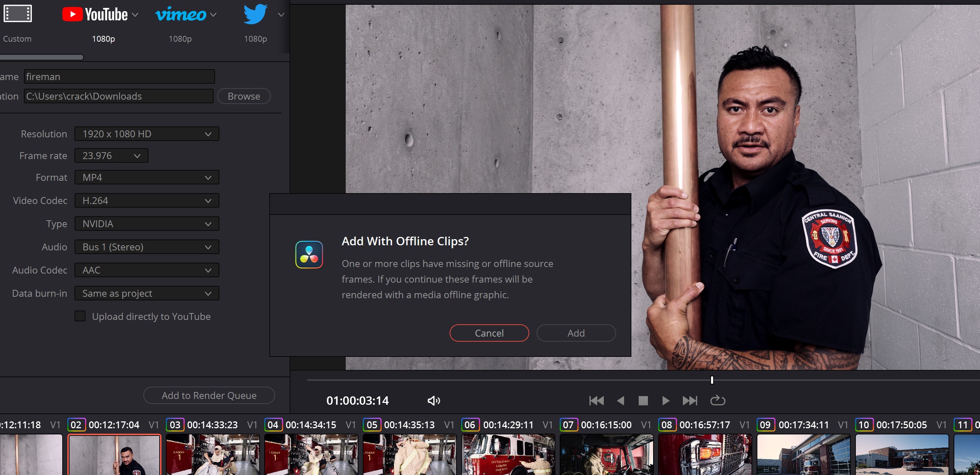Click Add in the offline clips dialog

pos(576,333)
